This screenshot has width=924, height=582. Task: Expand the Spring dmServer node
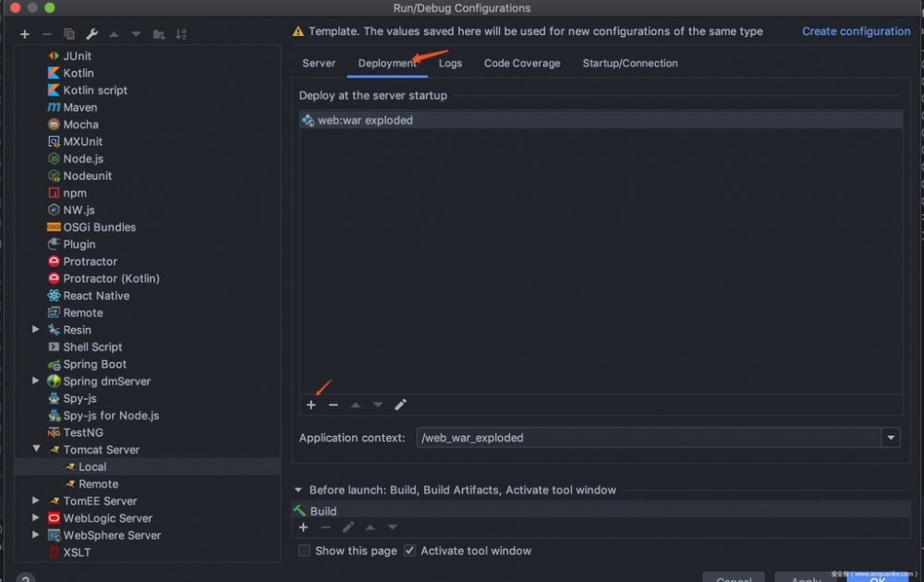(36, 381)
